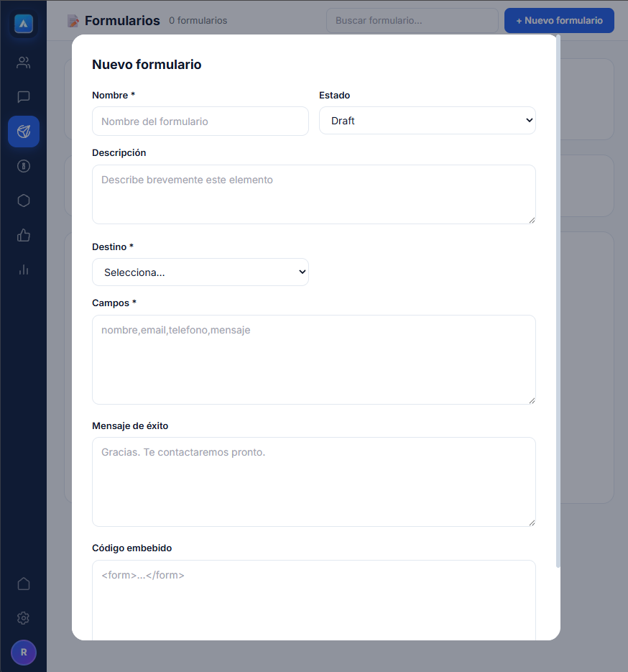This screenshot has height=672, width=628.
Task: Open the Destino Selecciona dropdown
Action: tap(200, 272)
